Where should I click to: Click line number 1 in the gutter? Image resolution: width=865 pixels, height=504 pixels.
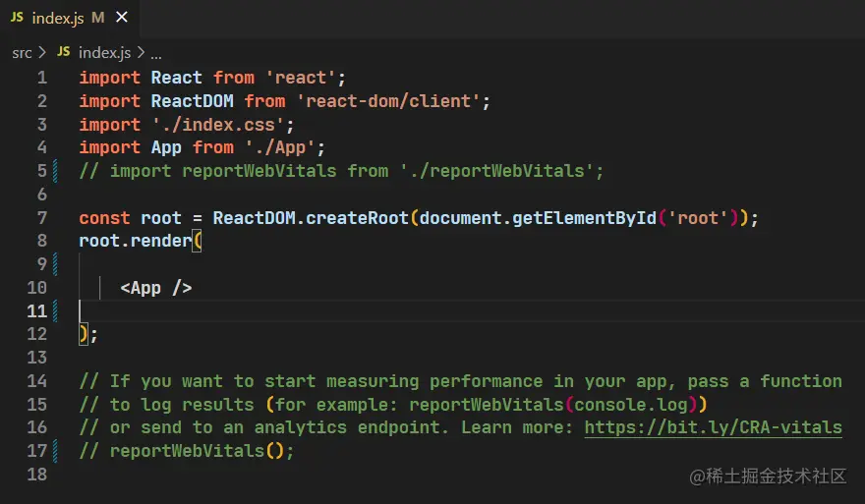[41, 78]
